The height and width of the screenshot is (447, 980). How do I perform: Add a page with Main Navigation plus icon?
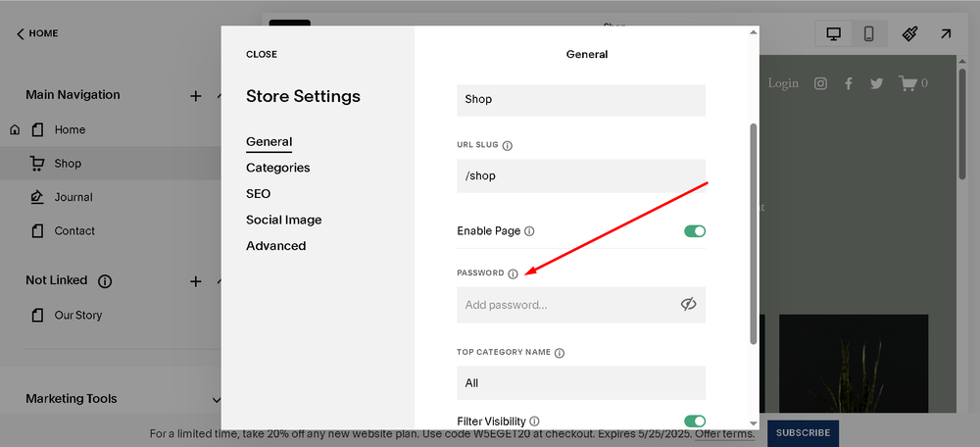(196, 96)
